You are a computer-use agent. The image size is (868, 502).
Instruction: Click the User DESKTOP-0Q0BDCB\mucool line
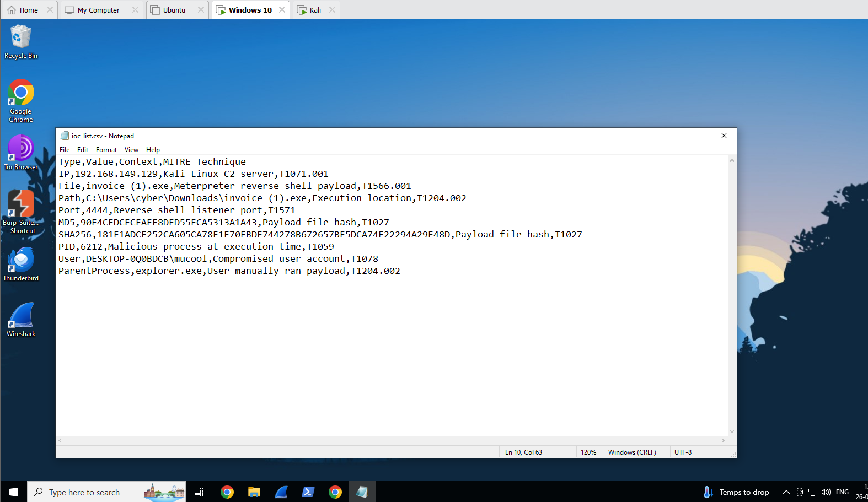218,258
